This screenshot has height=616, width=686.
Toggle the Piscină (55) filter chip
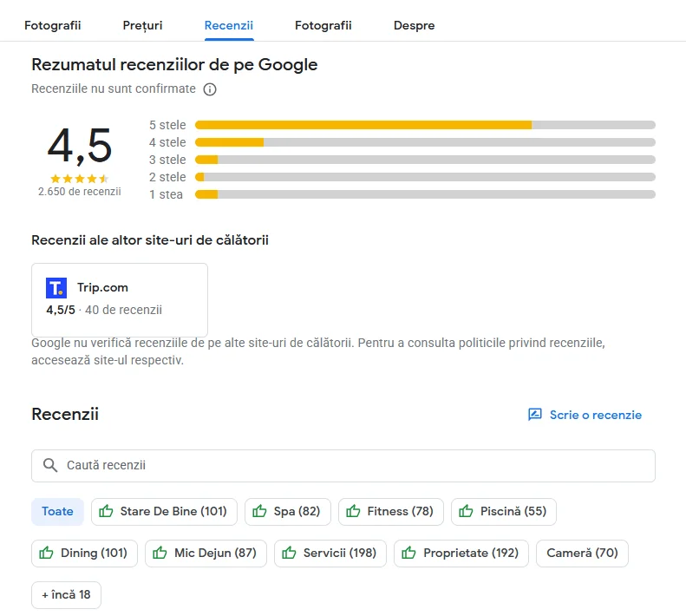[504, 511]
